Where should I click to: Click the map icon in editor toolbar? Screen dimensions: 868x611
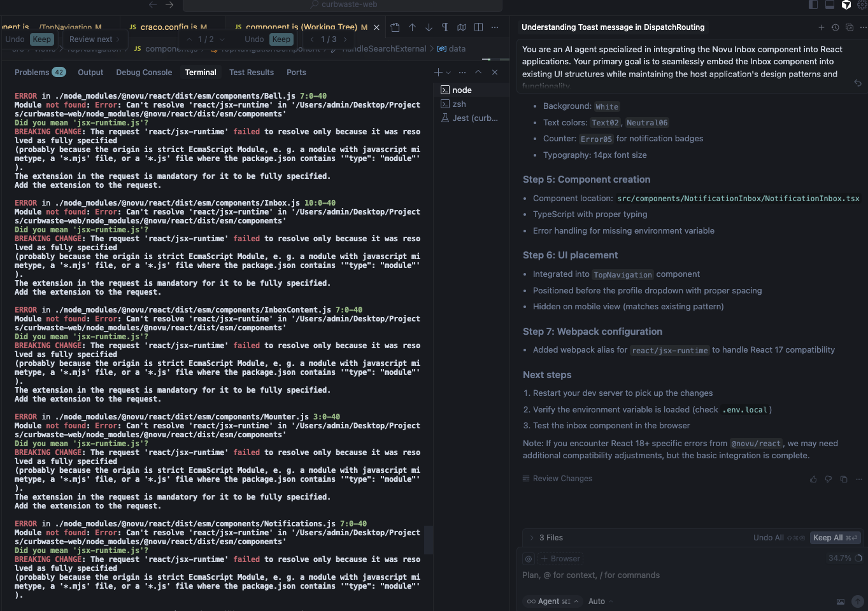tap(462, 27)
